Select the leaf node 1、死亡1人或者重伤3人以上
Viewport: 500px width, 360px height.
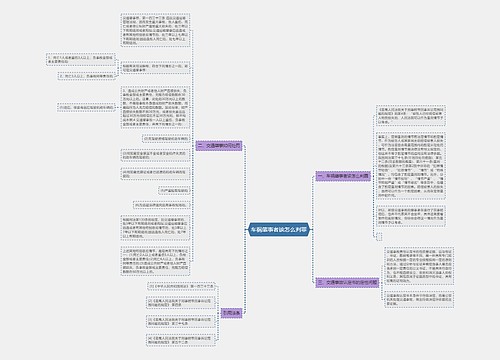point(80,59)
